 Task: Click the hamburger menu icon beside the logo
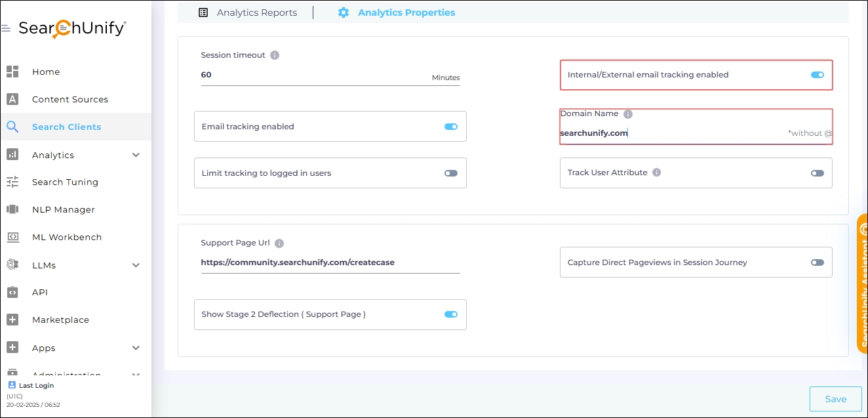point(6,29)
